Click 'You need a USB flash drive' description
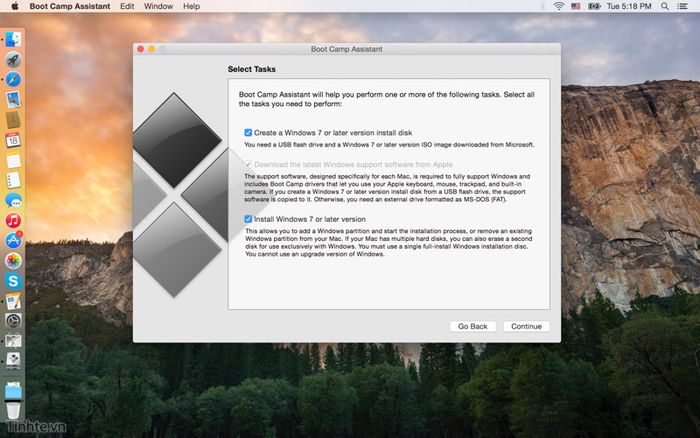 (x=389, y=145)
